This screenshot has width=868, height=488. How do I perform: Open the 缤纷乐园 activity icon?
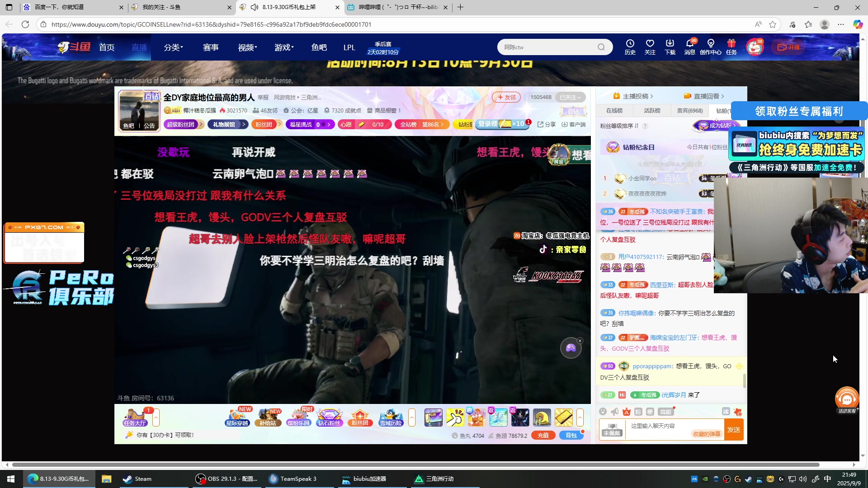299,417
